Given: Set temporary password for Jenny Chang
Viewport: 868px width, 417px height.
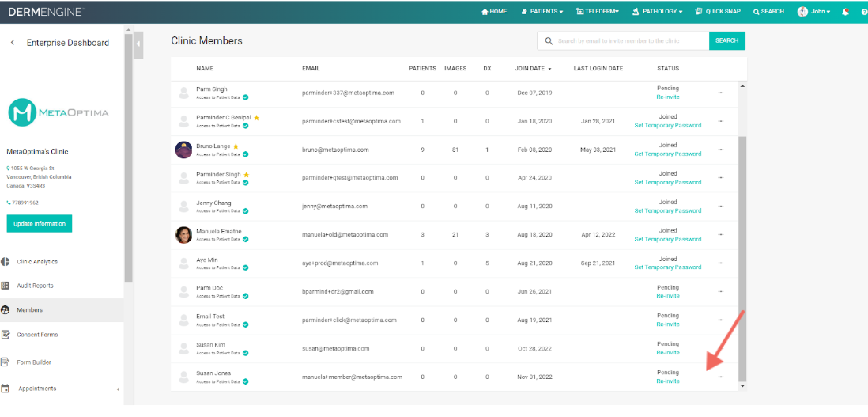Looking at the screenshot, I should click(x=668, y=211).
